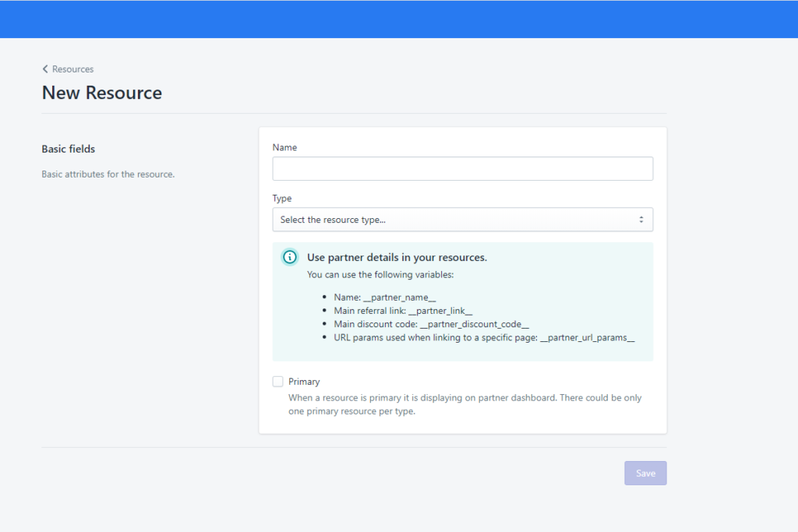798x532 pixels.
Task: Click the 'Select the resource type...' placeholder text
Action: [x=333, y=220]
